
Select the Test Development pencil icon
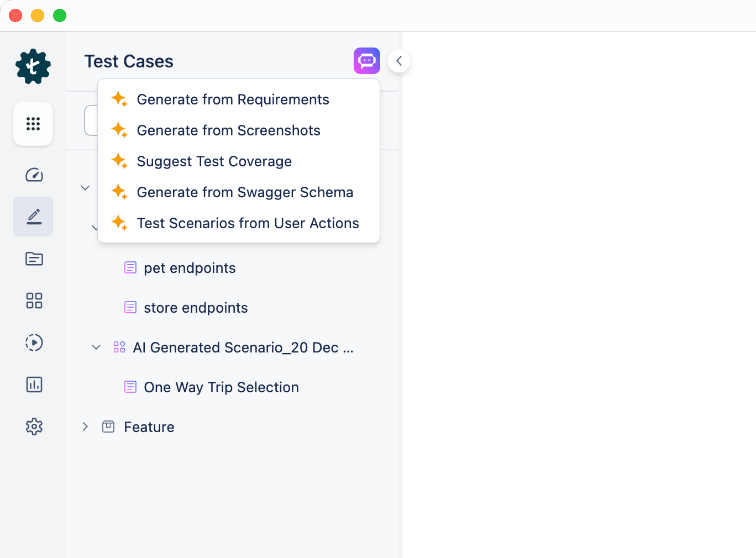[34, 217]
